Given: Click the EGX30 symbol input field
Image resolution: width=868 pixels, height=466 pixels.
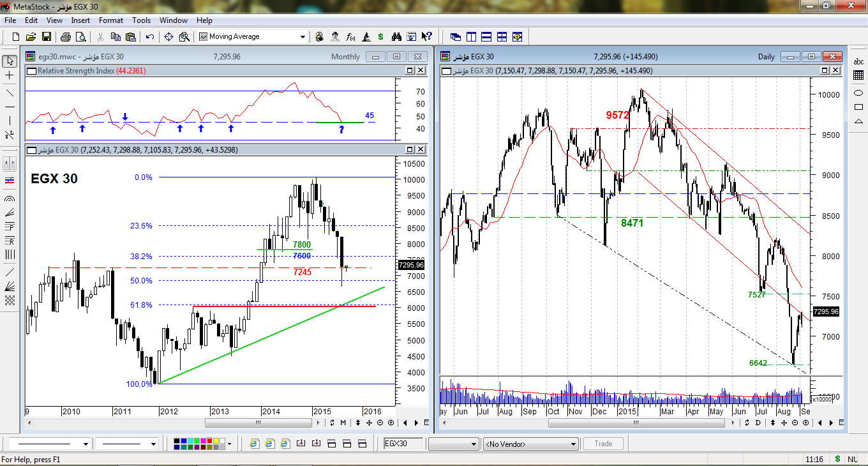Looking at the screenshot, I should (x=404, y=444).
